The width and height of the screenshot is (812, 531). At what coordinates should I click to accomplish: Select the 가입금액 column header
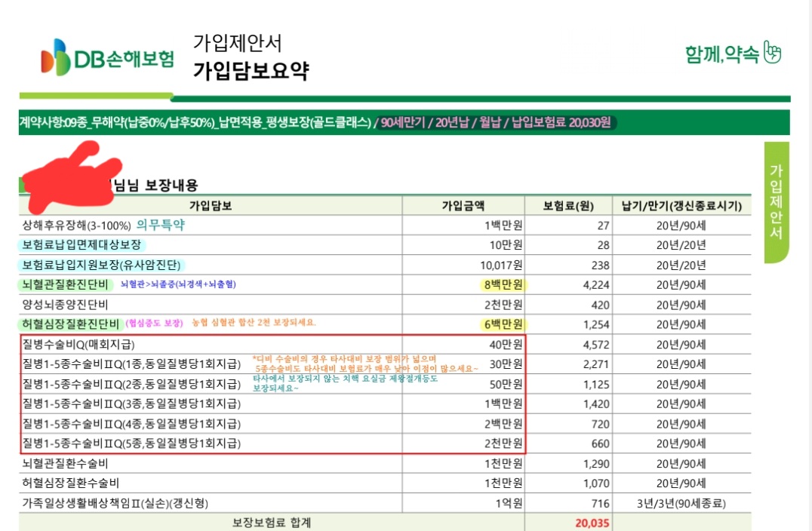point(463,206)
